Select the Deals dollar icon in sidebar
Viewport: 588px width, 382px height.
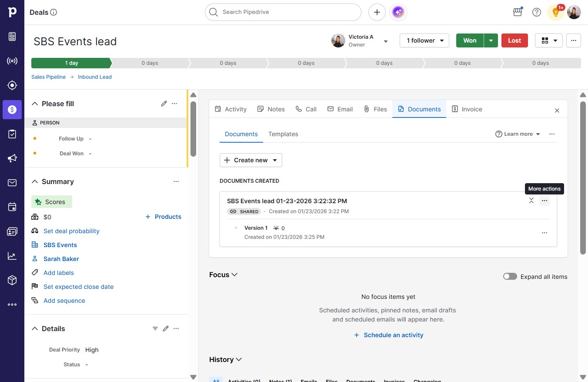coord(12,110)
